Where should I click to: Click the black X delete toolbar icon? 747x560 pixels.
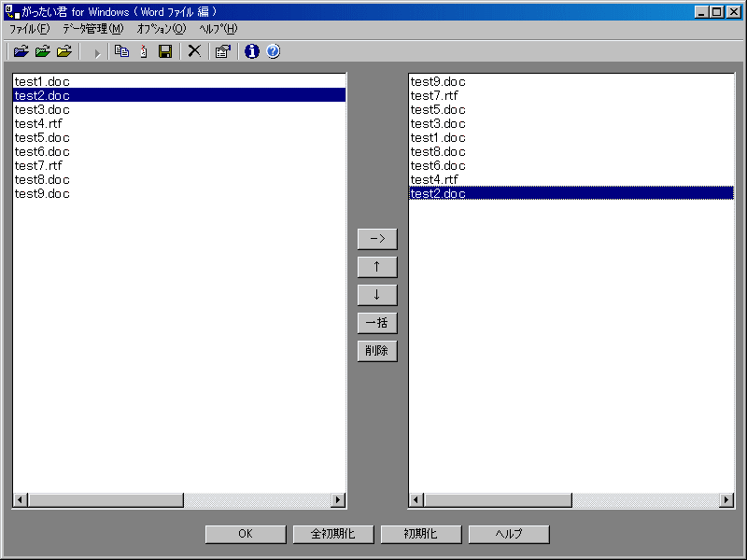[x=194, y=51]
